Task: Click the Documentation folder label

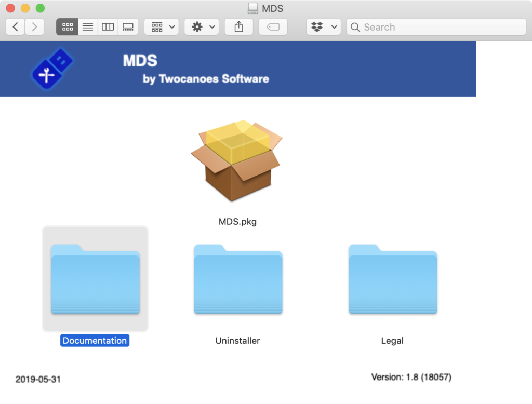Action: coord(95,341)
